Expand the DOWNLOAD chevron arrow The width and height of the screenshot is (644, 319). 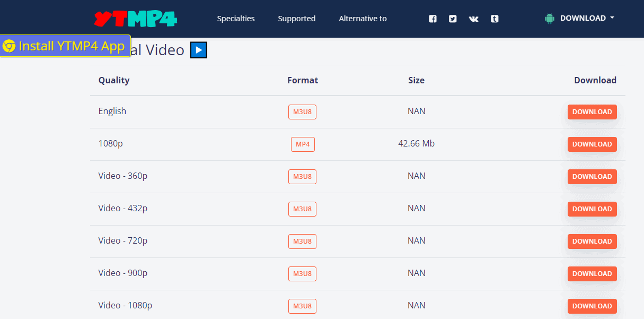(612, 18)
